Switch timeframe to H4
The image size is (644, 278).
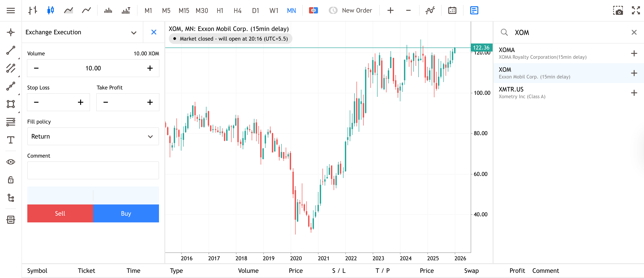(237, 10)
